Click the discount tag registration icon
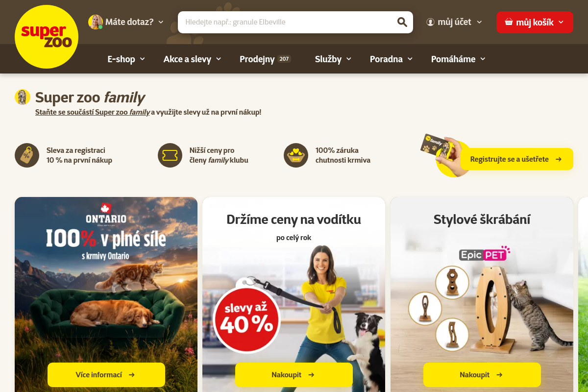The image size is (588, 392). 27,155
